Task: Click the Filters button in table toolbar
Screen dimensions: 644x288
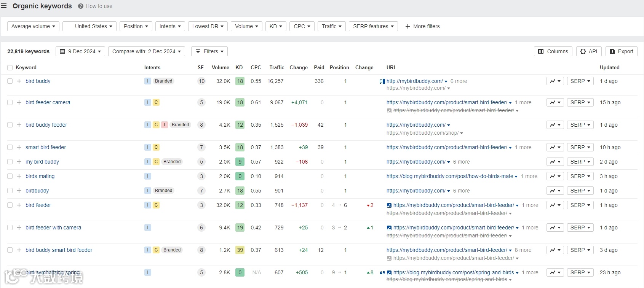Action: (x=209, y=51)
